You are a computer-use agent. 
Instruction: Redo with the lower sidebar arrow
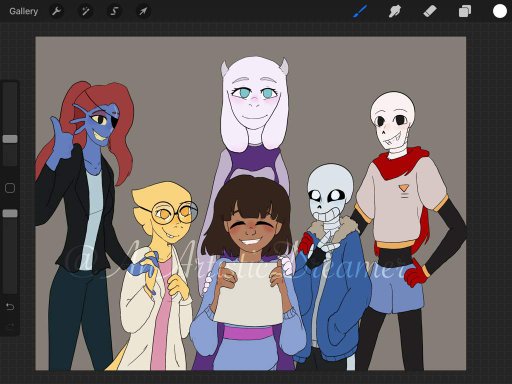pyautogui.click(x=10, y=326)
